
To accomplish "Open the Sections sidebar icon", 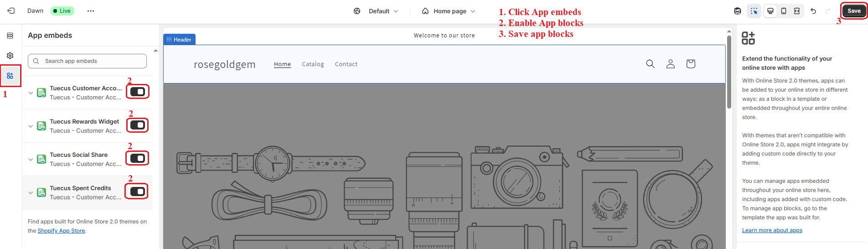I will pyautogui.click(x=10, y=36).
